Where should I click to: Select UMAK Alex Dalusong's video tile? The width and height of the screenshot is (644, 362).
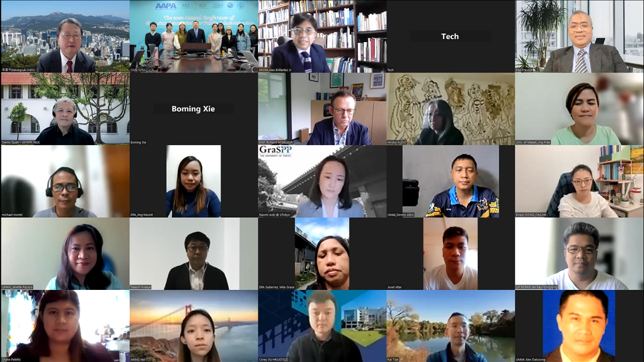579,326
